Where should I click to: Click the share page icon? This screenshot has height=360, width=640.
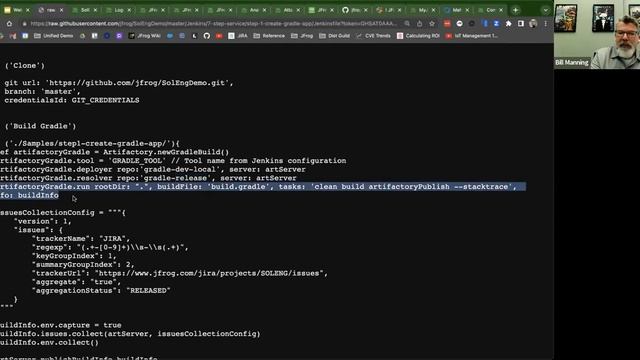[x=419, y=24]
